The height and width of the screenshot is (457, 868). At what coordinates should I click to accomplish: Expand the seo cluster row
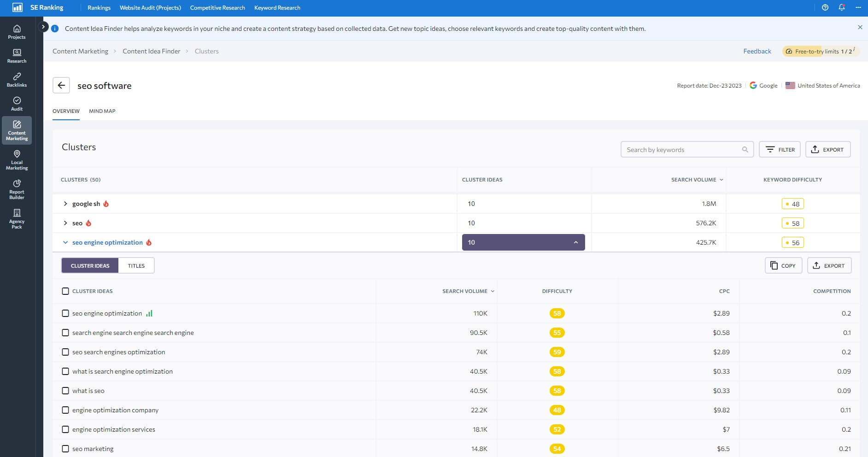click(x=65, y=223)
